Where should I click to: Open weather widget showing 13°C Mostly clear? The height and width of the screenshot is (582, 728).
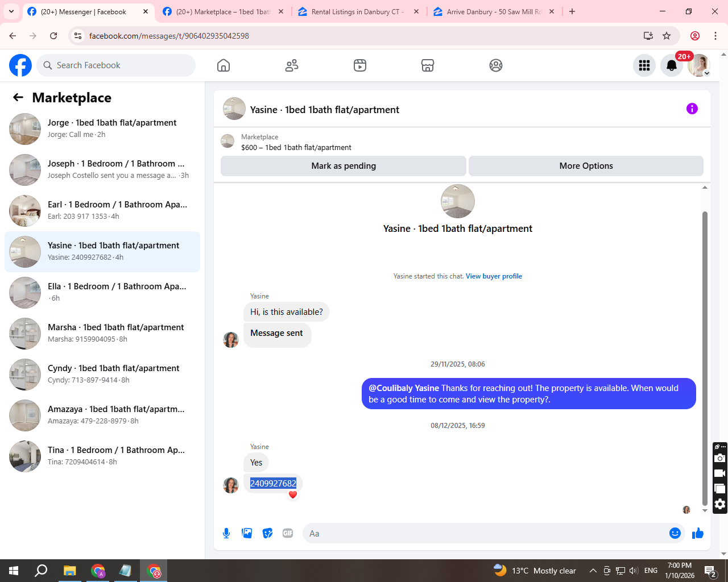coord(535,571)
